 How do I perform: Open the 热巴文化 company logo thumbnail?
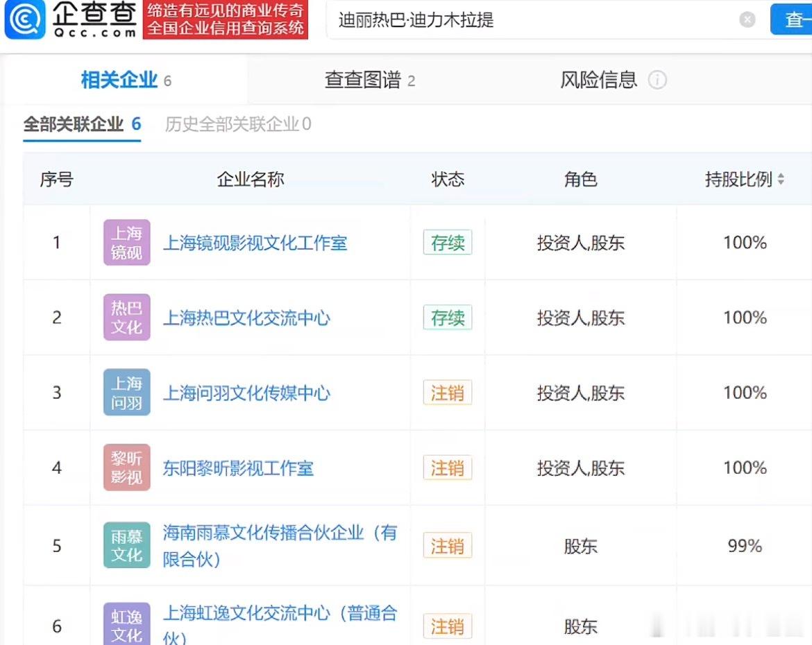pyautogui.click(x=127, y=318)
